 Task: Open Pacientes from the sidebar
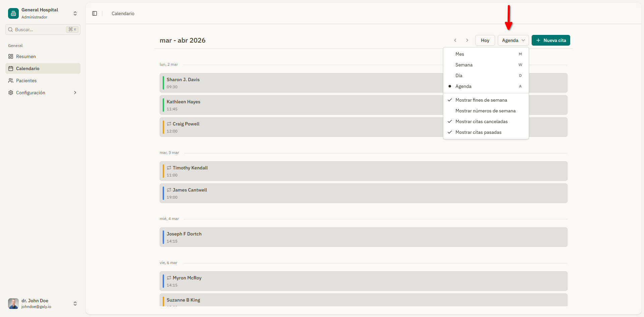pos(10,81)
